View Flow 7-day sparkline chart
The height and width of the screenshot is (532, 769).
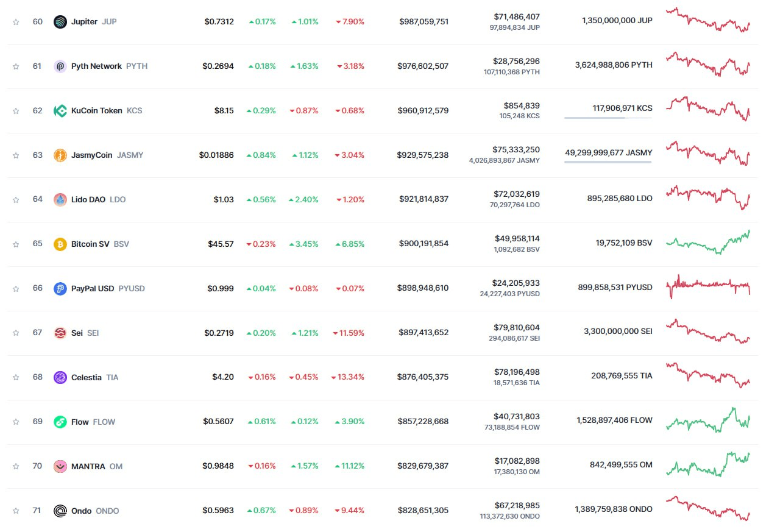pos(708,420)
